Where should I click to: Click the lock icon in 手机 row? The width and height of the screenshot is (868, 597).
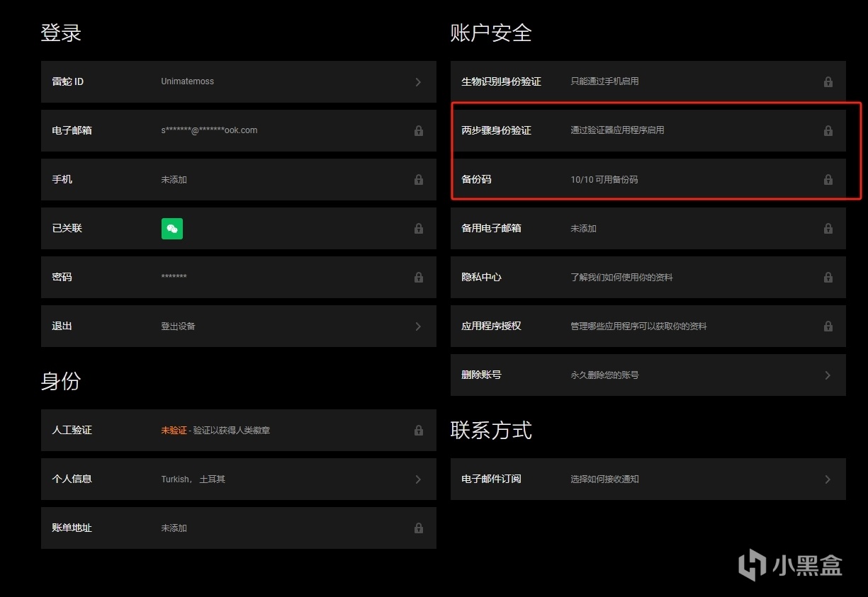[419, 179]
